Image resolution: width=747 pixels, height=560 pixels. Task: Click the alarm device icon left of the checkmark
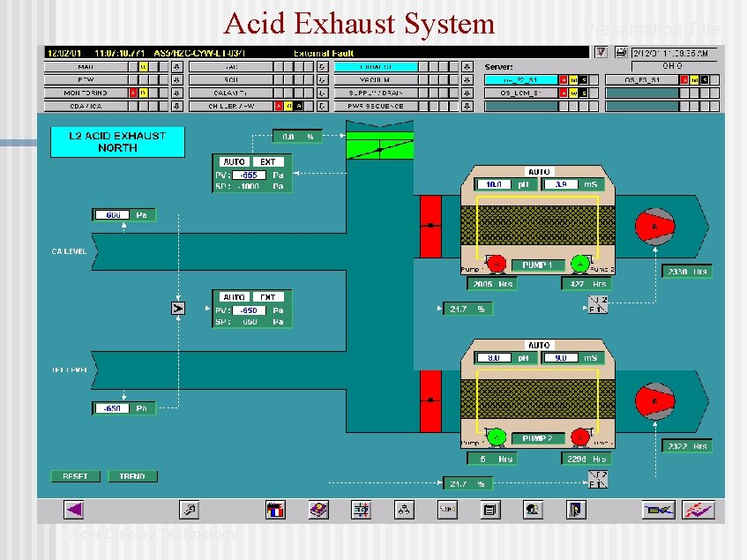pos(659,510)
